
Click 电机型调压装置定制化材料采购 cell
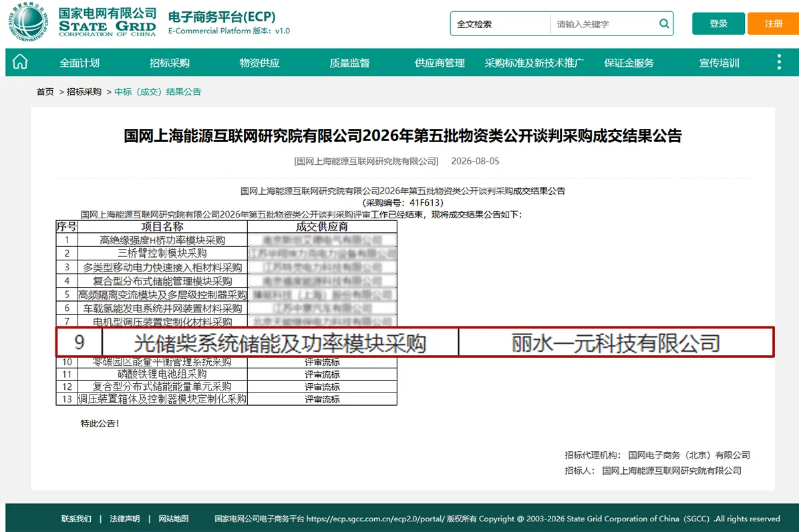[162, 321]
